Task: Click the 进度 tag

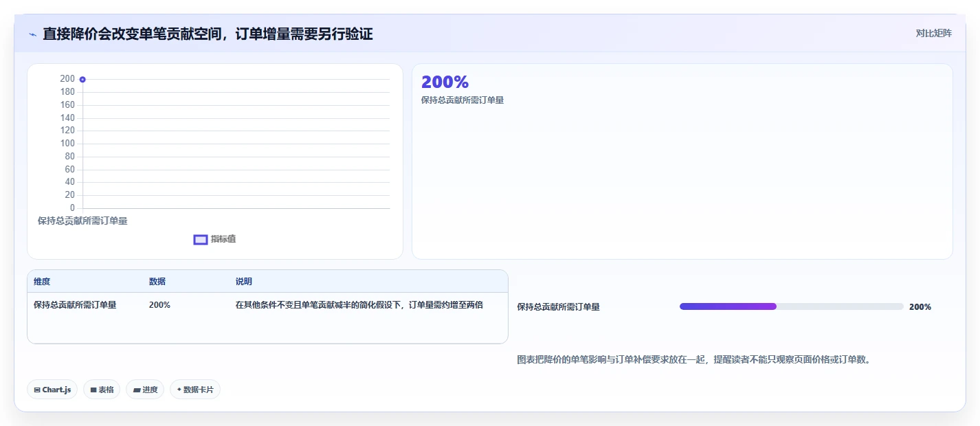Action: click(145, 390)
